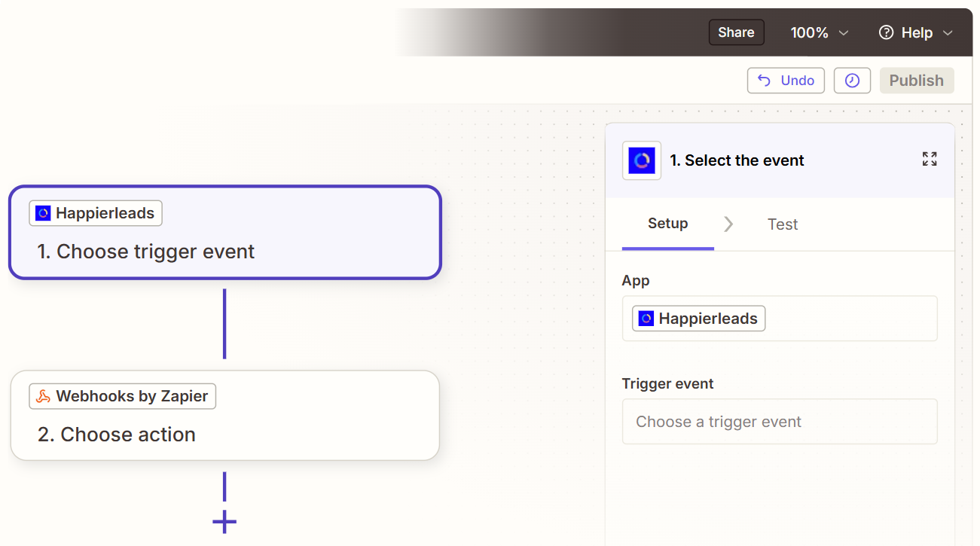
Task: Click the Happierleads logo on the trigger step card
Action: click(43, 213)
